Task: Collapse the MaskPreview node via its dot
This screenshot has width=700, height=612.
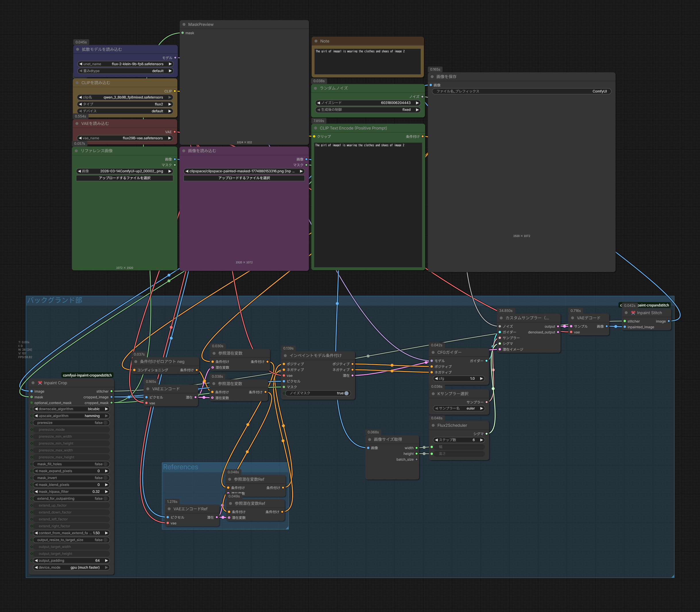Action: click(x=184, y=25)
